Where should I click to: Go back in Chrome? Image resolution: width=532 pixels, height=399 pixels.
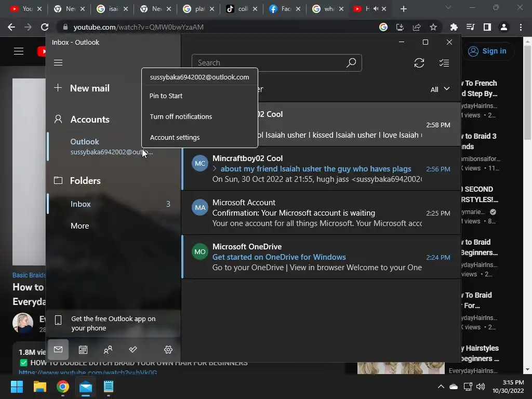[x=11, y=27]
